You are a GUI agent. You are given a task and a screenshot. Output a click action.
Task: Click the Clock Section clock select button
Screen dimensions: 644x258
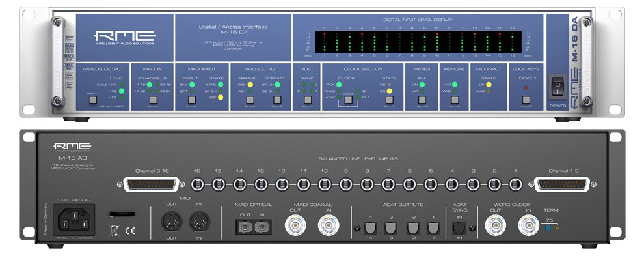coord(348,99)
